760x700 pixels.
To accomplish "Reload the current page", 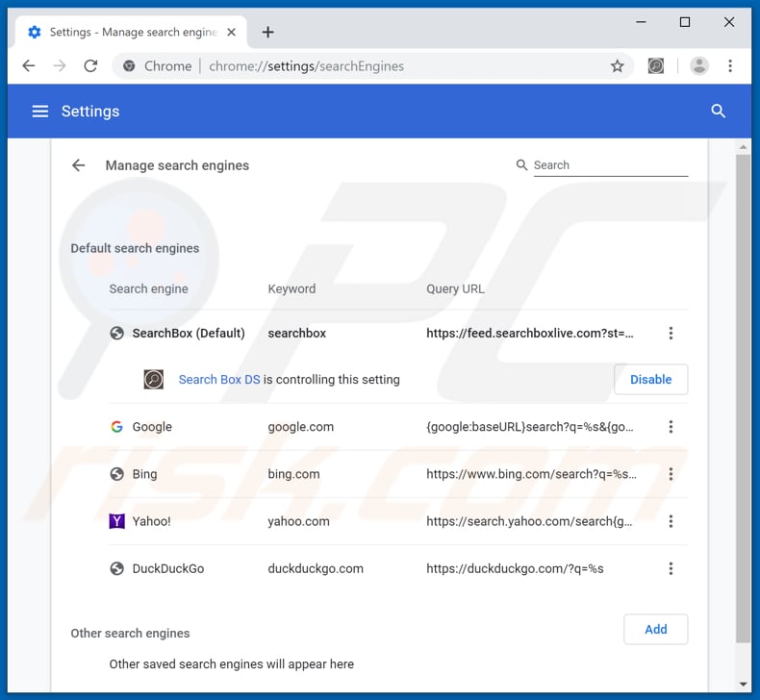I will 90,65.
